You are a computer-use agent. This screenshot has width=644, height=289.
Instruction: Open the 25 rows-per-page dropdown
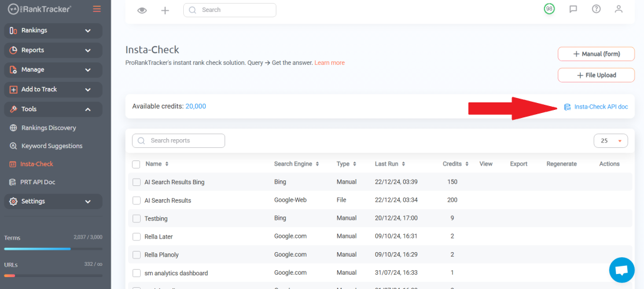[611, 140]
